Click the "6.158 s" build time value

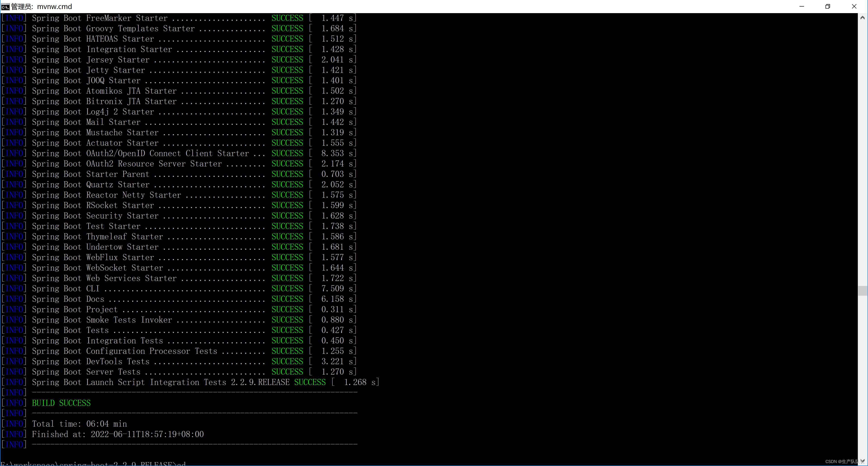point(337,299)
